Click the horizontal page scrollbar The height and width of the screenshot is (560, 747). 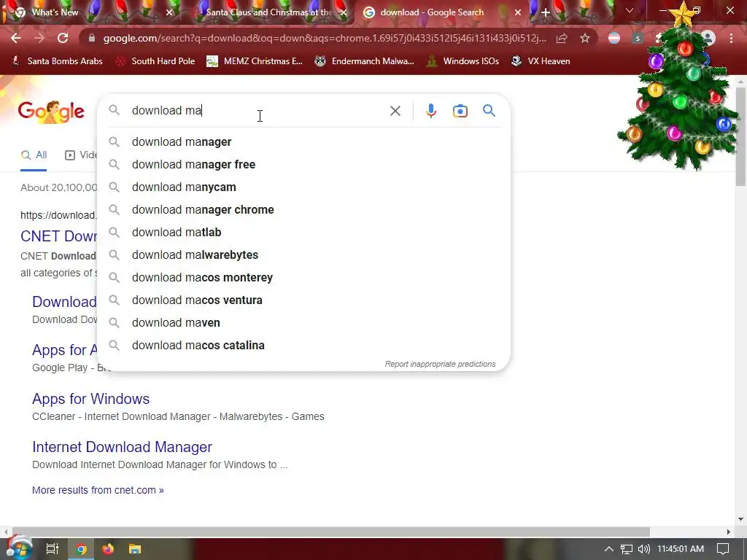pyautogui.click(x=331, y=532)
